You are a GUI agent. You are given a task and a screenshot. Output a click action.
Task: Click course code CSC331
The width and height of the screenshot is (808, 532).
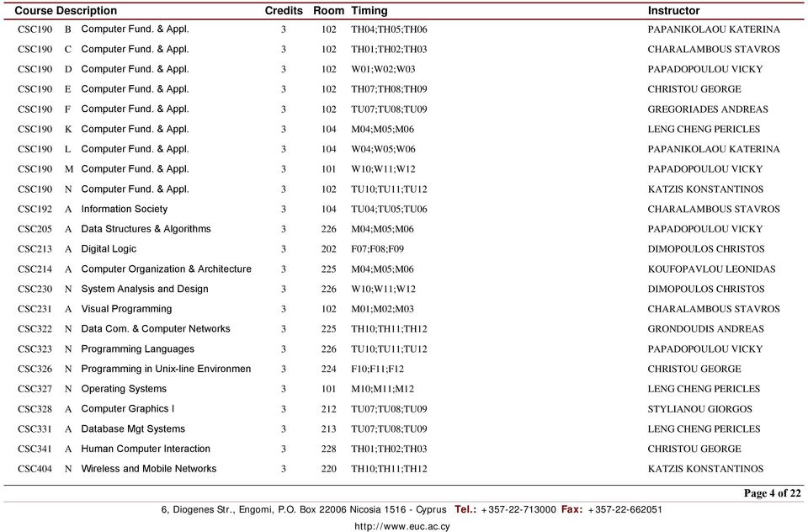[35, 429]
